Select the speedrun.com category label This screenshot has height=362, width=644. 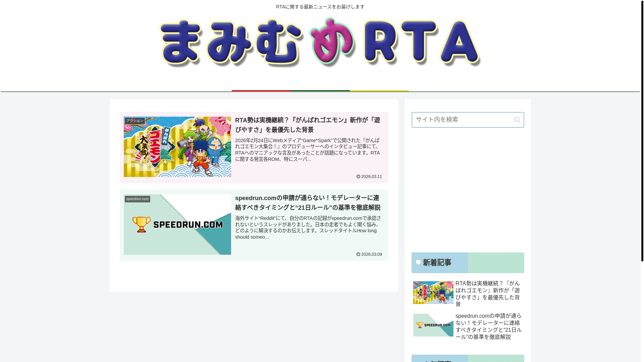click(x=138, y=199)
